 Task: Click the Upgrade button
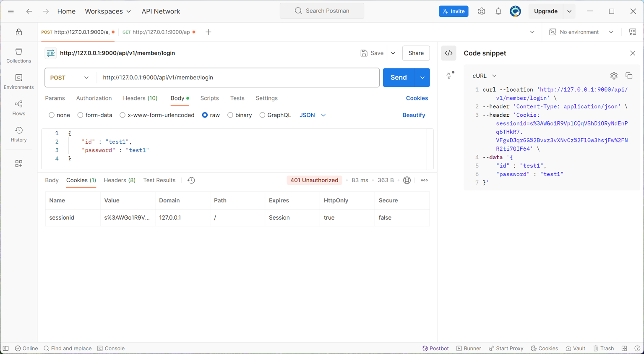[x=546, y=11]
